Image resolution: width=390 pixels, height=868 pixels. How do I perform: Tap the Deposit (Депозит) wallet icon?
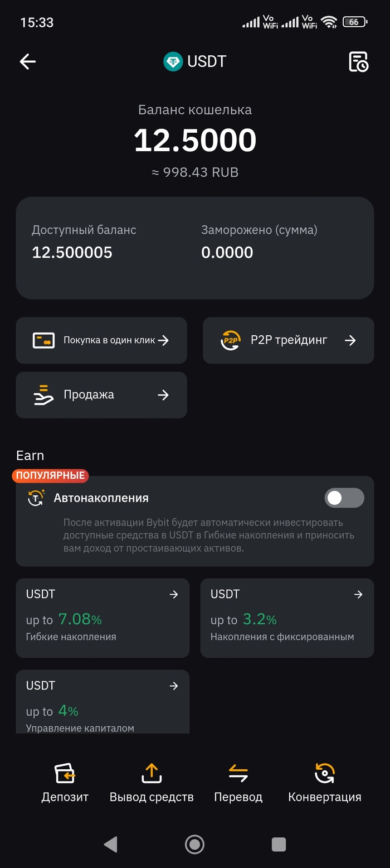tap(65, 773)
